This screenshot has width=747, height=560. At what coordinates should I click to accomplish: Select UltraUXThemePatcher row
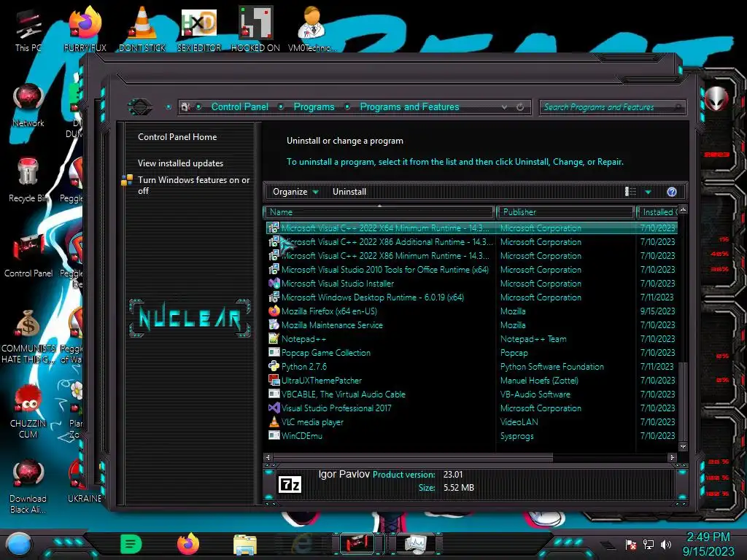[472, 381]
